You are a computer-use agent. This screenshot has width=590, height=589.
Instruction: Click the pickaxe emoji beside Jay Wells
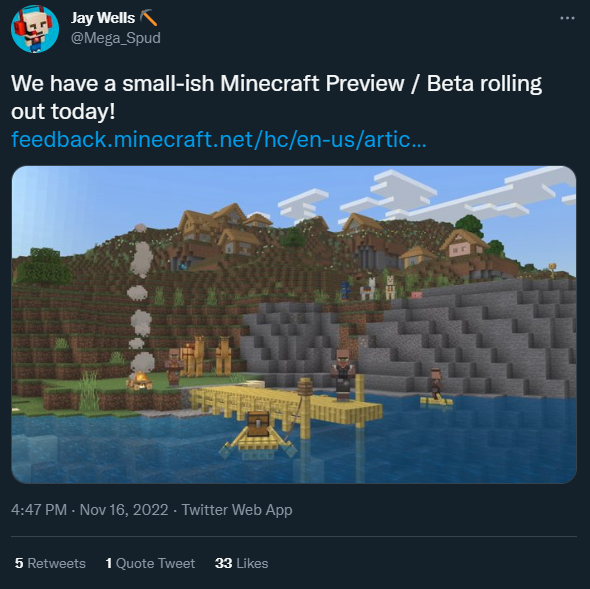point(148,18)
